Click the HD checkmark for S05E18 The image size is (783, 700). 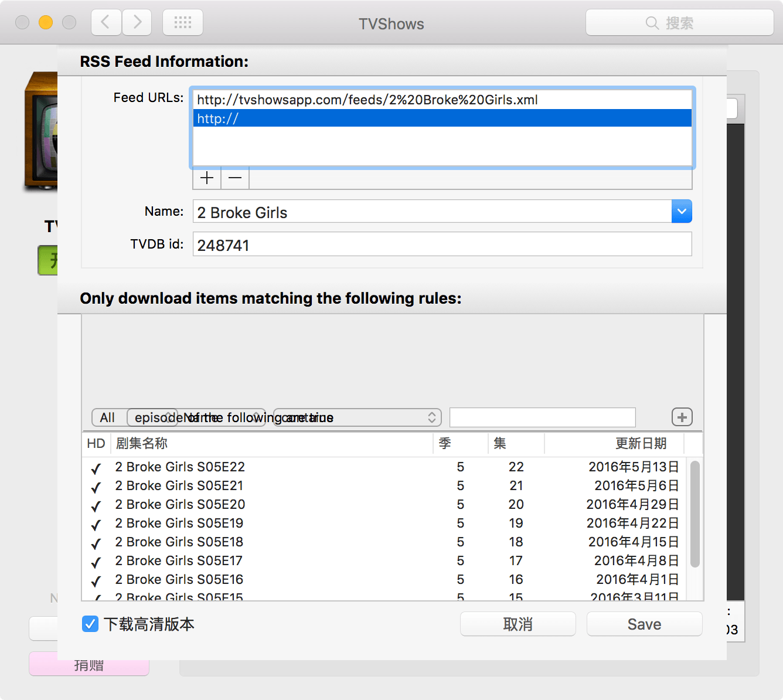click(96, 543)
